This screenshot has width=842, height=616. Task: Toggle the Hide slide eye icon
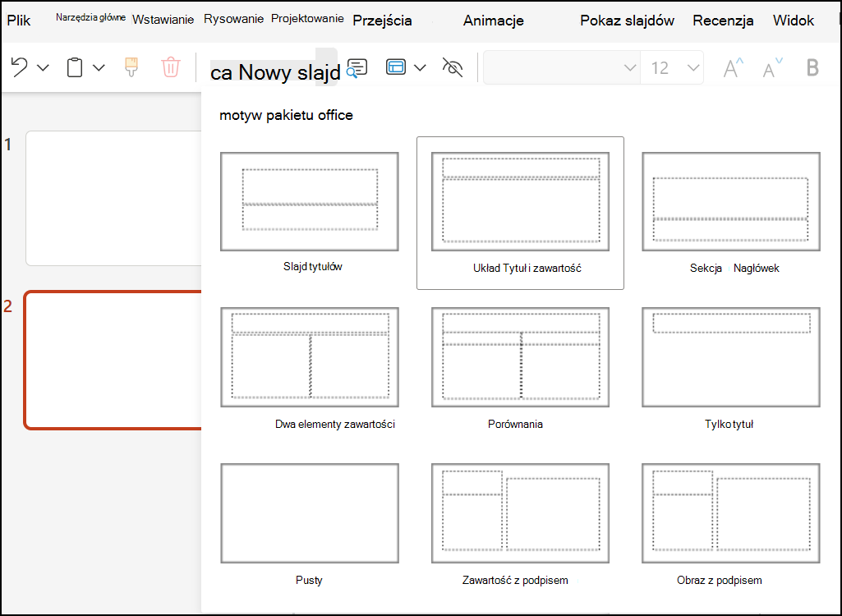(452, 67)
